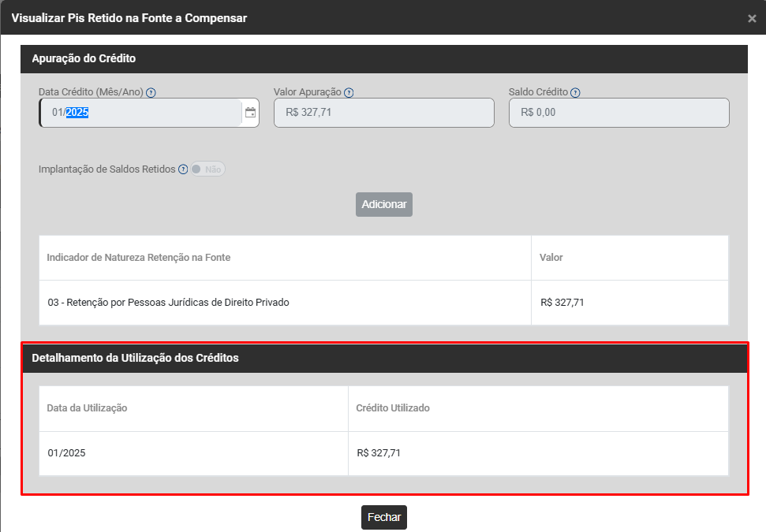Click the Saldo Crédito field
Image resolution: width=766 pixels, height=532 pixels.
(618, 113)
